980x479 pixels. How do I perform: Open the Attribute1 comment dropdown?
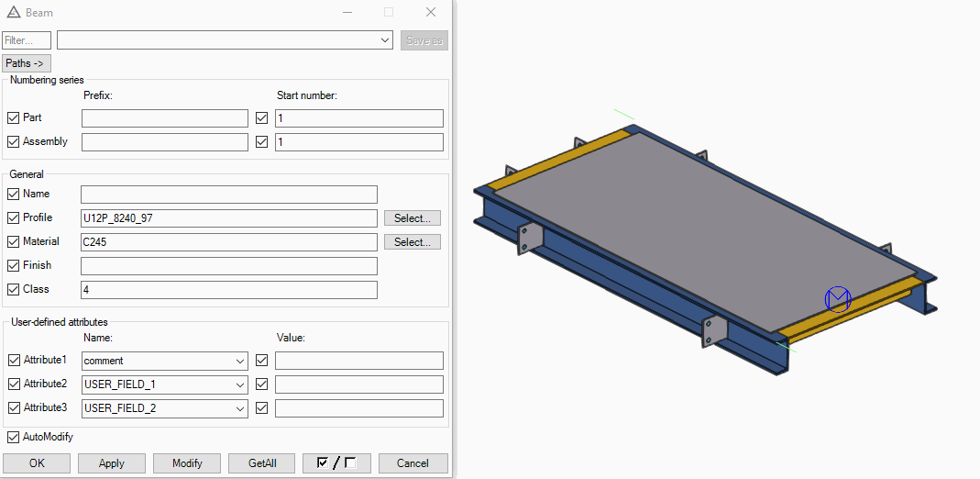pyautogui.click(x=240, y=362)
